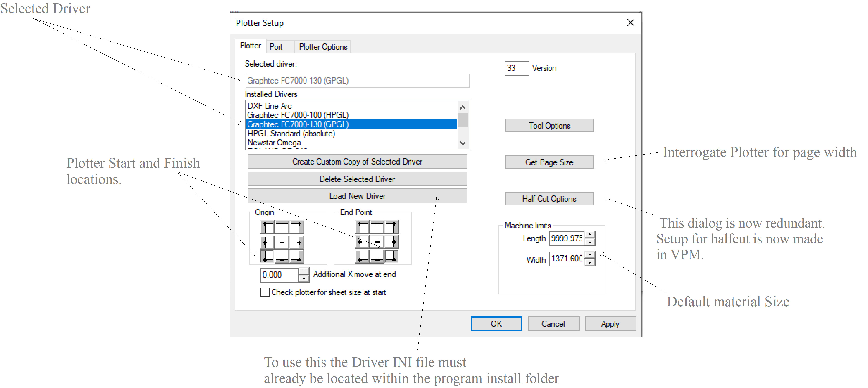Click Get Page Size button
868x388 pixels.
coord(550,162)
